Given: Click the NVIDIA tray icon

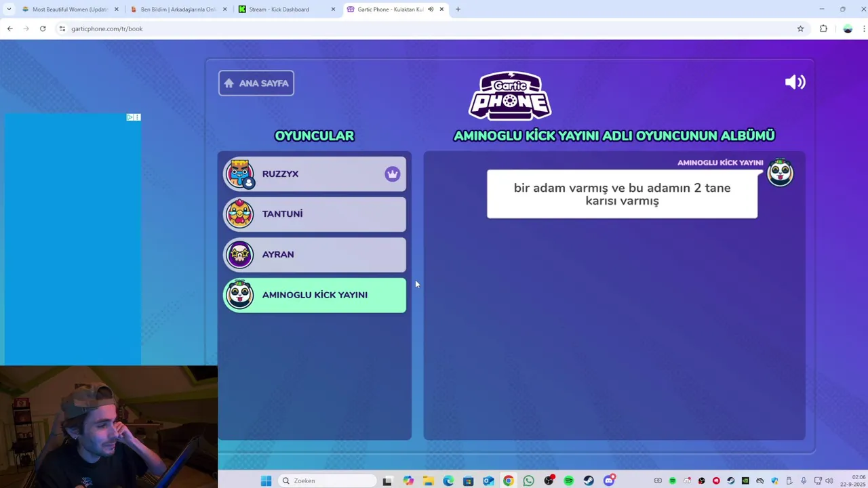Looking at the screenshot, I should click(745, 481).
